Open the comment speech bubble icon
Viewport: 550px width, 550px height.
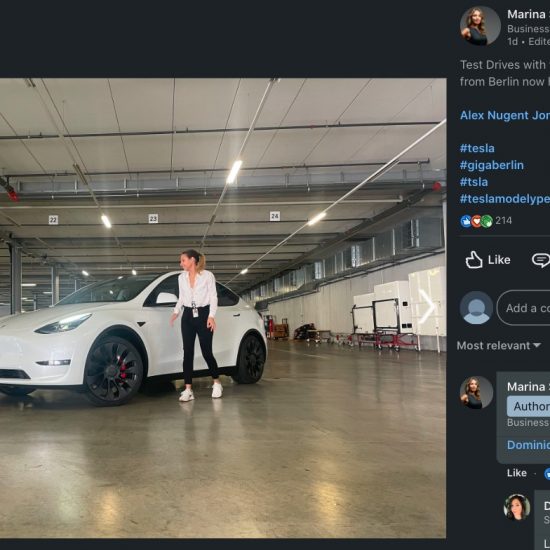point(541,260)
